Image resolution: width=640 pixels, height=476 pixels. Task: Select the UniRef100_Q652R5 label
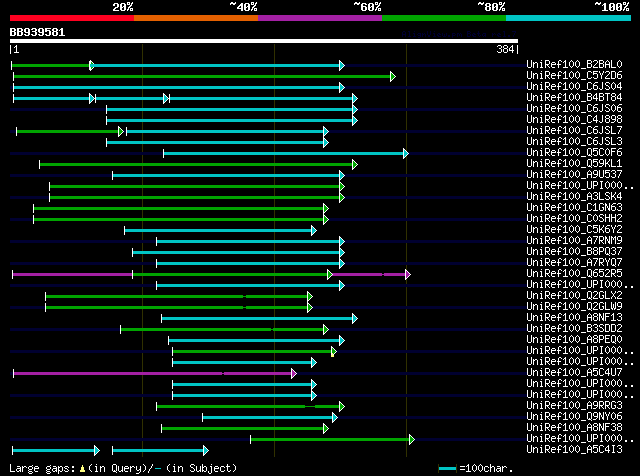[574, 274]
